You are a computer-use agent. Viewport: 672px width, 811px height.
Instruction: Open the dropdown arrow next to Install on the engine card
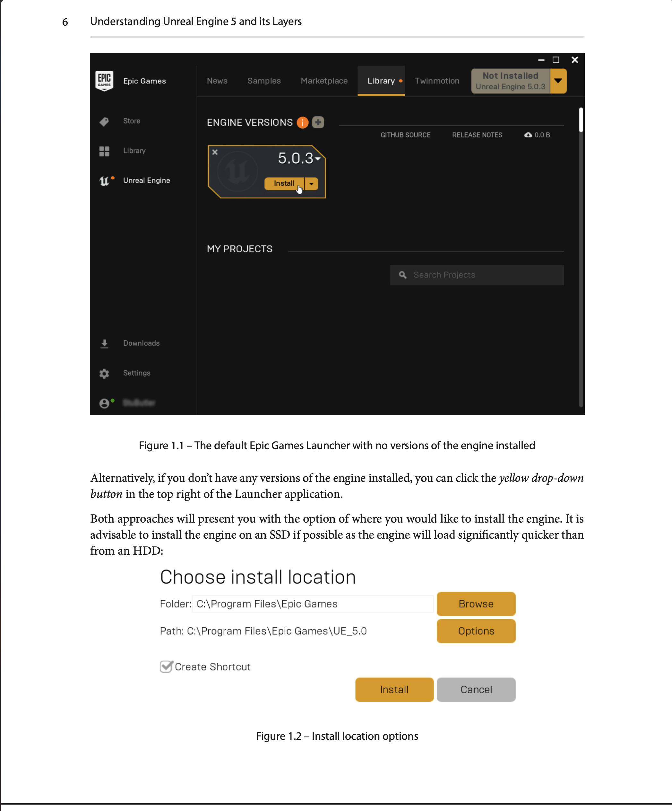point(312,184)
